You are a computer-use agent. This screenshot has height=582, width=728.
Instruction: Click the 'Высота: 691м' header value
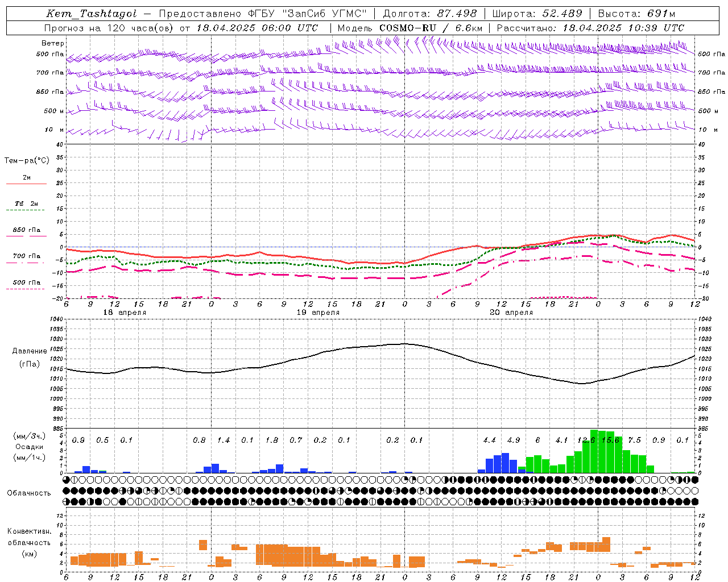[636, 14]
